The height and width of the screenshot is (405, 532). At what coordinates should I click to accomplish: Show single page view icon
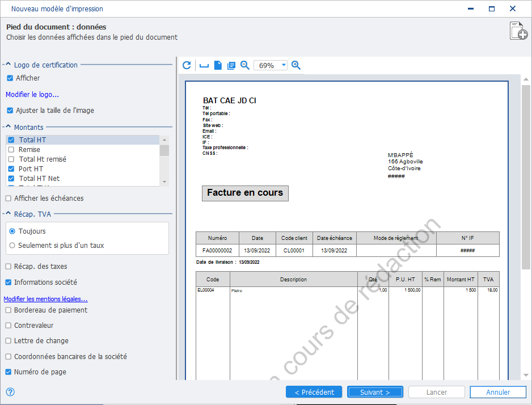pos(218,65)
